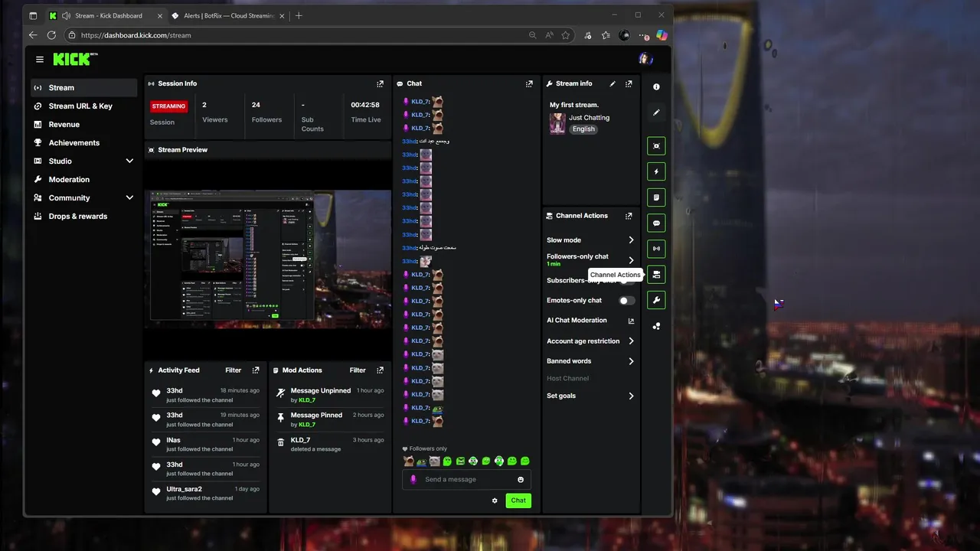
Task: Open Moderation in the sidebar
Action: [x=84, y=180]
